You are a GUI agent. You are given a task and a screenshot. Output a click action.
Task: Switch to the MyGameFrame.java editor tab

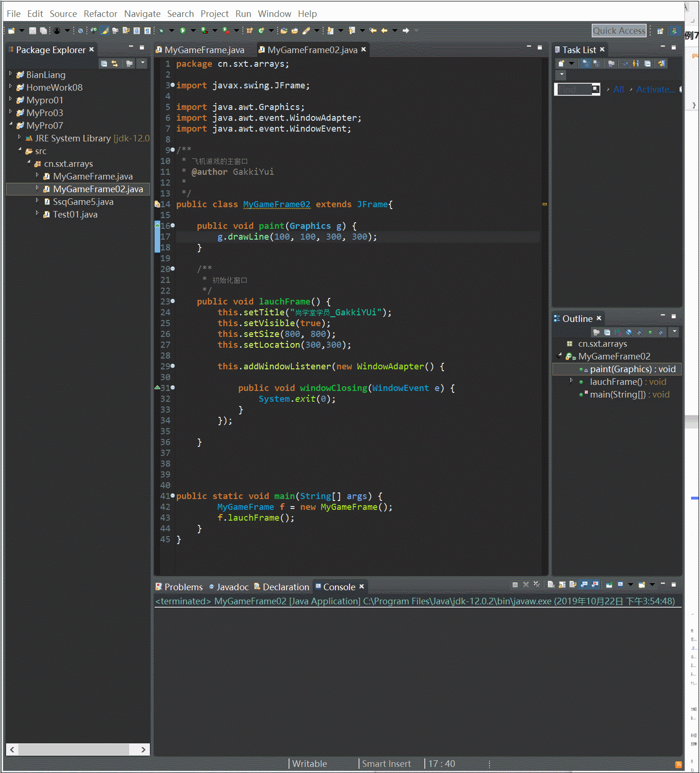tap(200, 50)
